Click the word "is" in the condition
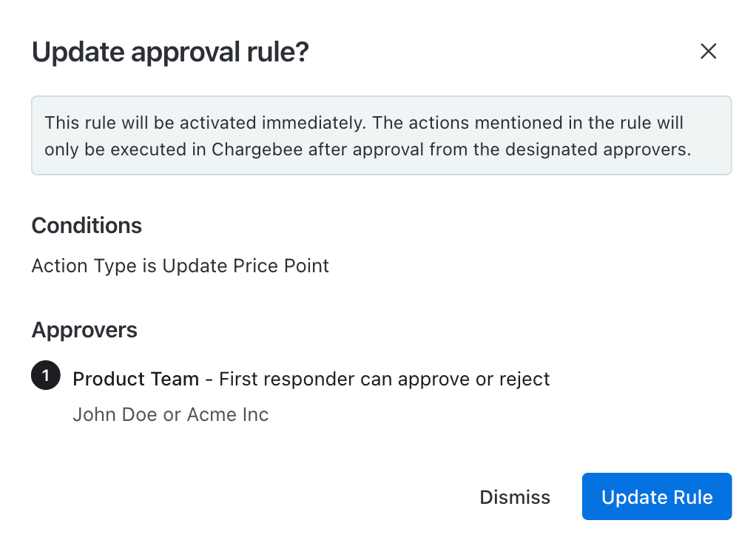 tap(149, 266)
